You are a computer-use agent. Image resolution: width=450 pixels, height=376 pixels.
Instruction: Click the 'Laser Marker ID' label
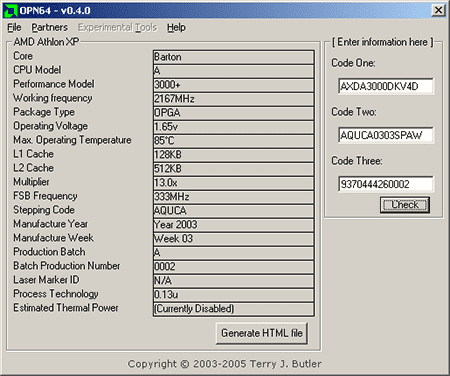pos(46,280)
